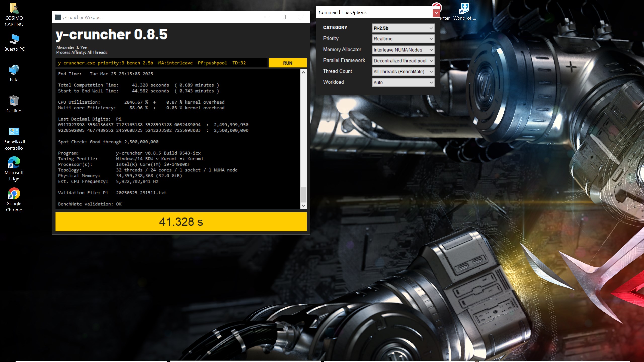644x362 pixels.
Task: Click the 'Est. CPU Frequency' line
Action: pos(108,181)
